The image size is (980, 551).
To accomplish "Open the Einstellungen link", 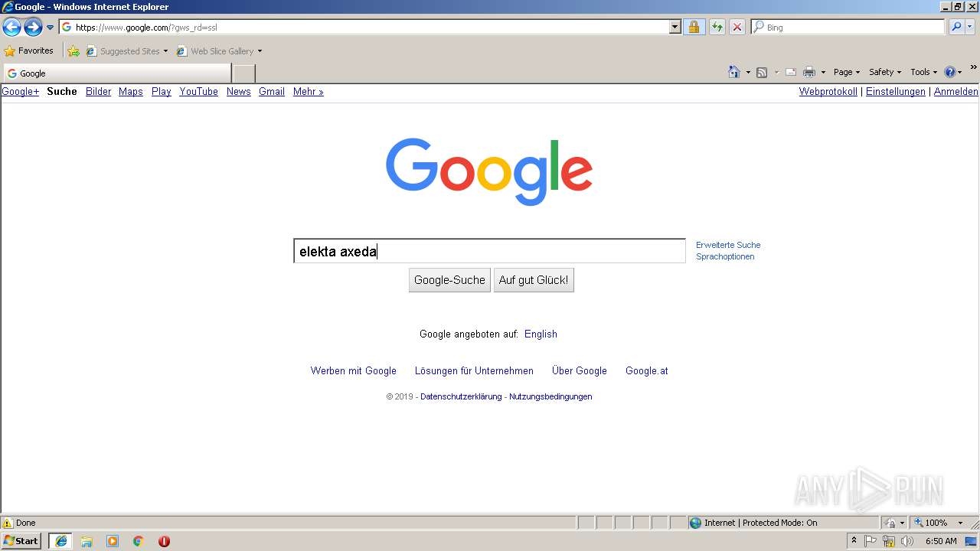I will point(896,91).
